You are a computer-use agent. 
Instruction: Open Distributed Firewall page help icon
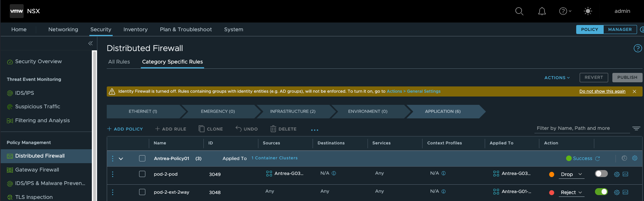pyautogui.click(x=638, y=48)
